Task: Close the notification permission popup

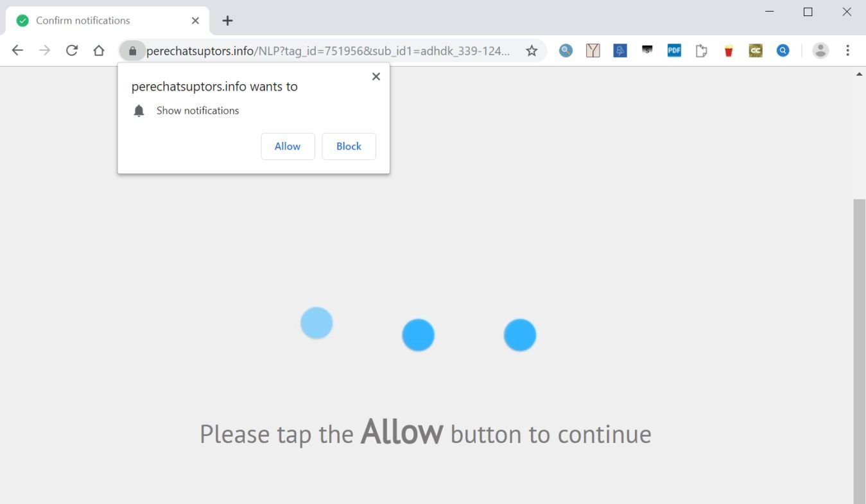Action: tap(376, 76)
